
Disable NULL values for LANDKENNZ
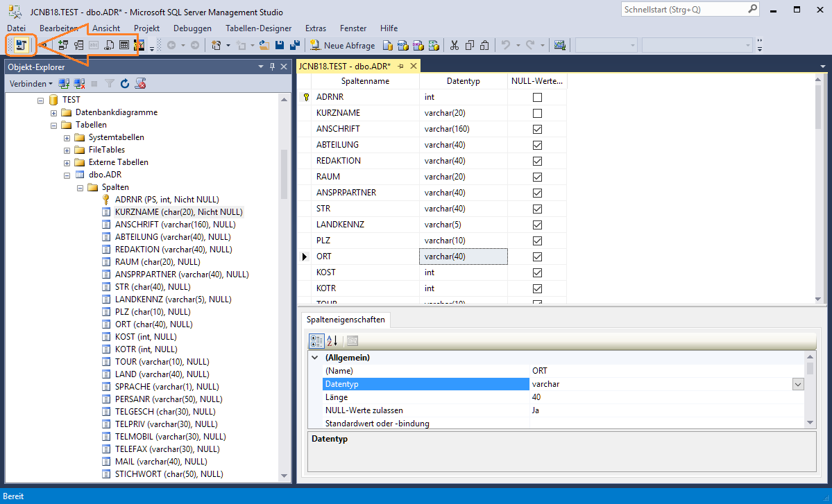coord(537,225)
